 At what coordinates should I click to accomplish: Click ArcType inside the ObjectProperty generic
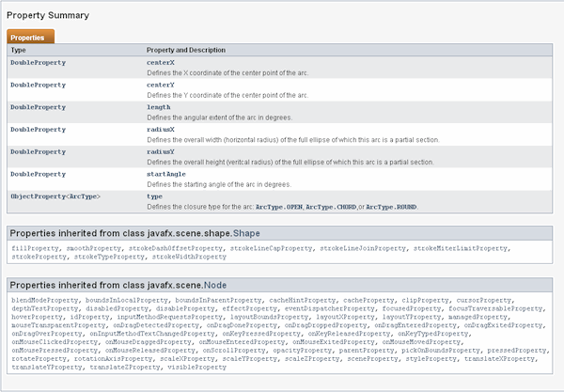coord(83,196)
